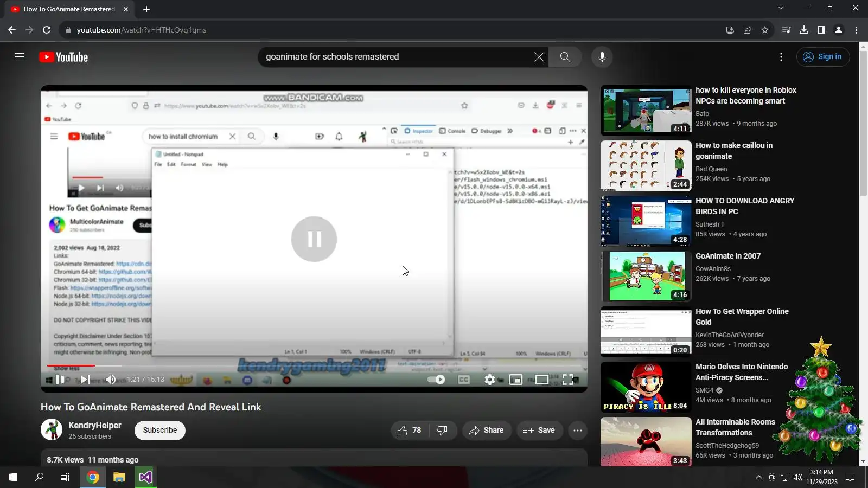Submit search with the magnifier button
The height and width of the screenshot is (488, 868).
pos(565,57)
